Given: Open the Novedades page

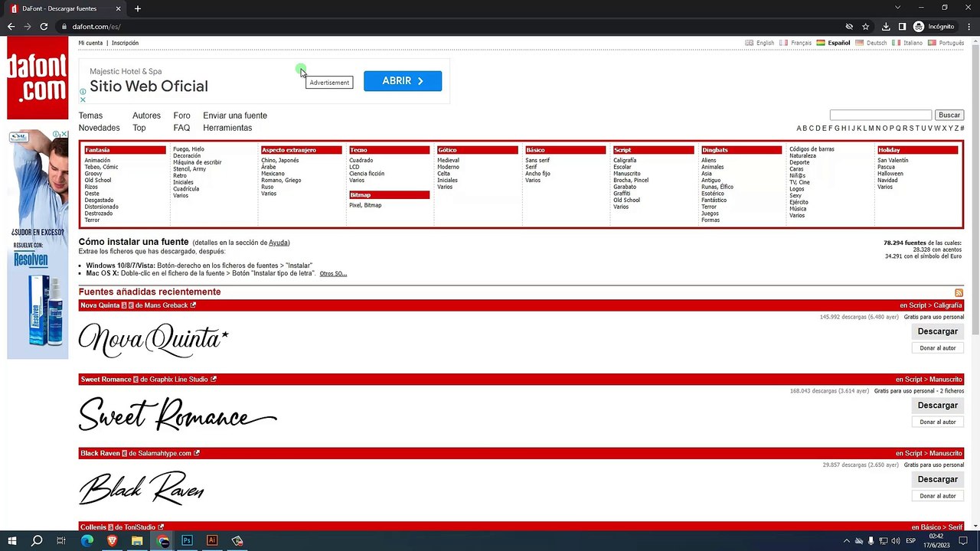Looking at the screenshot, I should (100, 128).
